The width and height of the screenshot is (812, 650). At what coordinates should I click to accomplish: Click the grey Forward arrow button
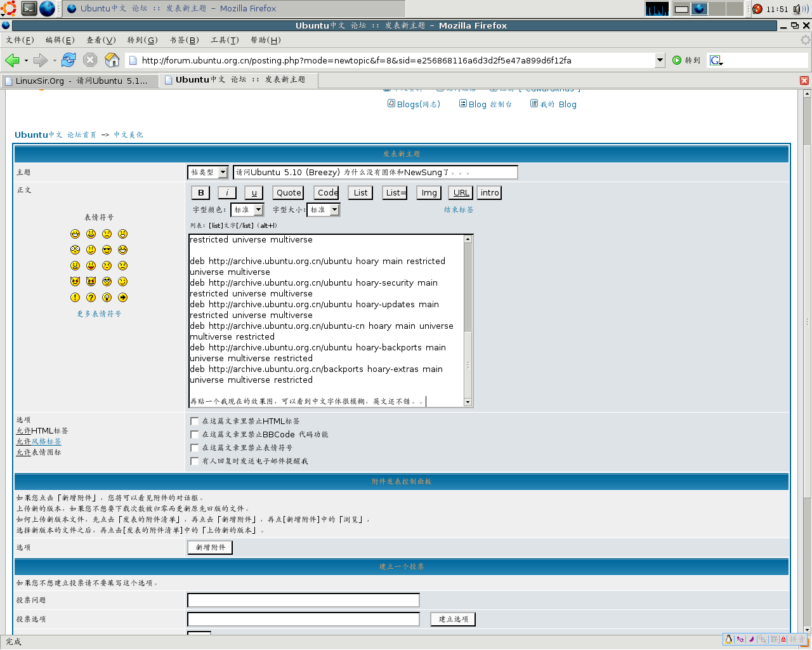click(x=41, y=60)
